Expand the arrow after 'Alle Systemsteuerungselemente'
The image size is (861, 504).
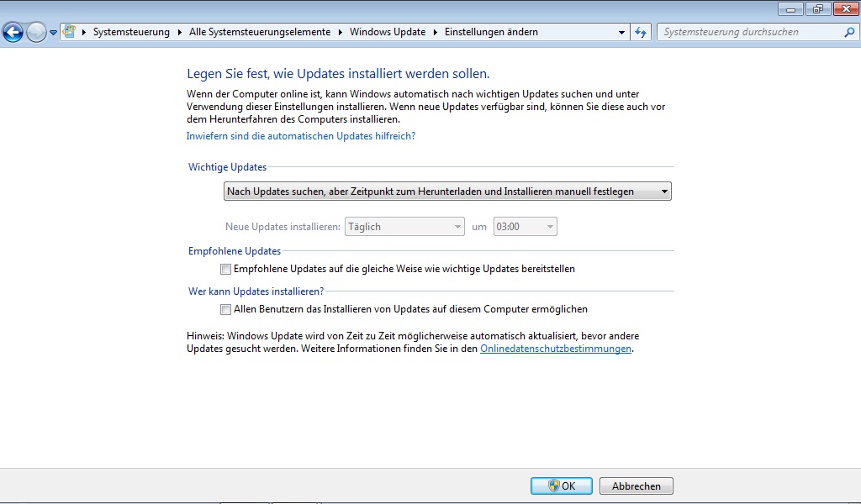340,33
